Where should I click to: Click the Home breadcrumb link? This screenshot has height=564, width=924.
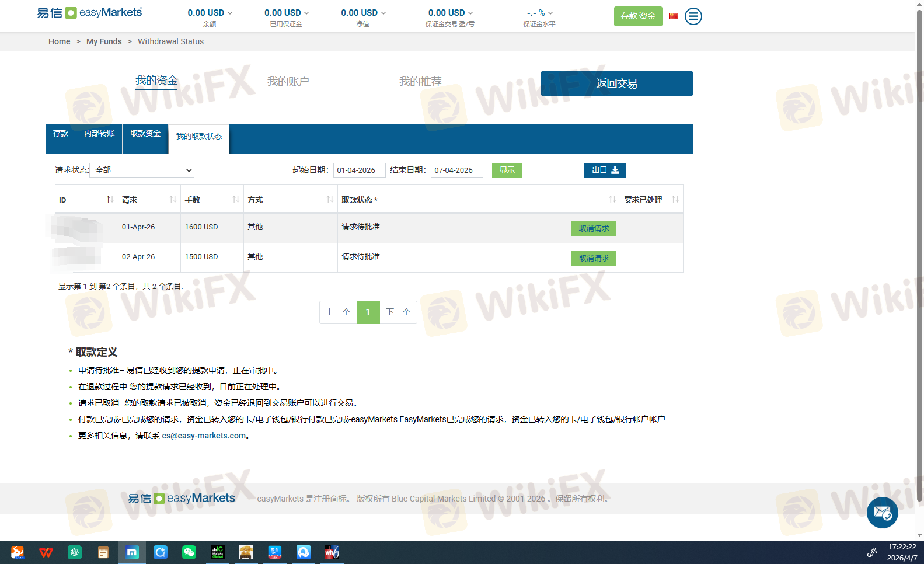coord(60,41)
